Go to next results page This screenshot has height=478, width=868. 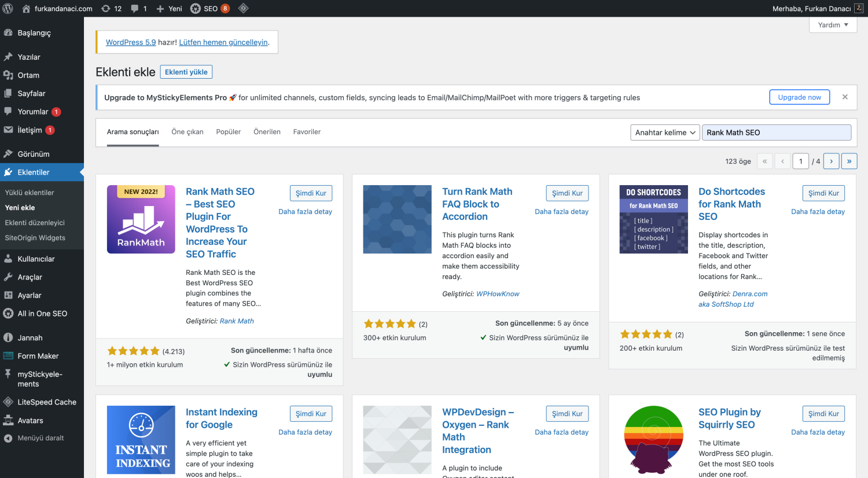[x=831, y=161]
